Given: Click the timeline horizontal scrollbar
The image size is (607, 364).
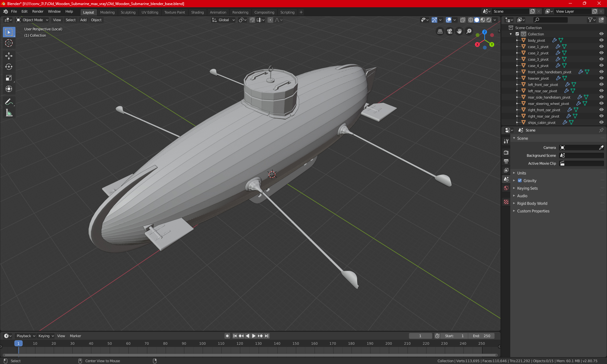Looking at the screenshot, I should pyautogui.click(x=250, y=355).
